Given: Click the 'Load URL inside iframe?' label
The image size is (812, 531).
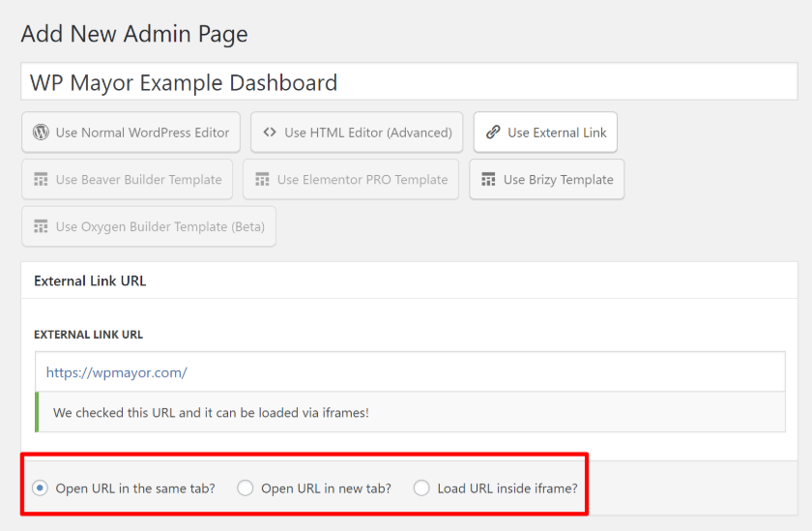Looking at the screenshot, I should tap(507, 488).
